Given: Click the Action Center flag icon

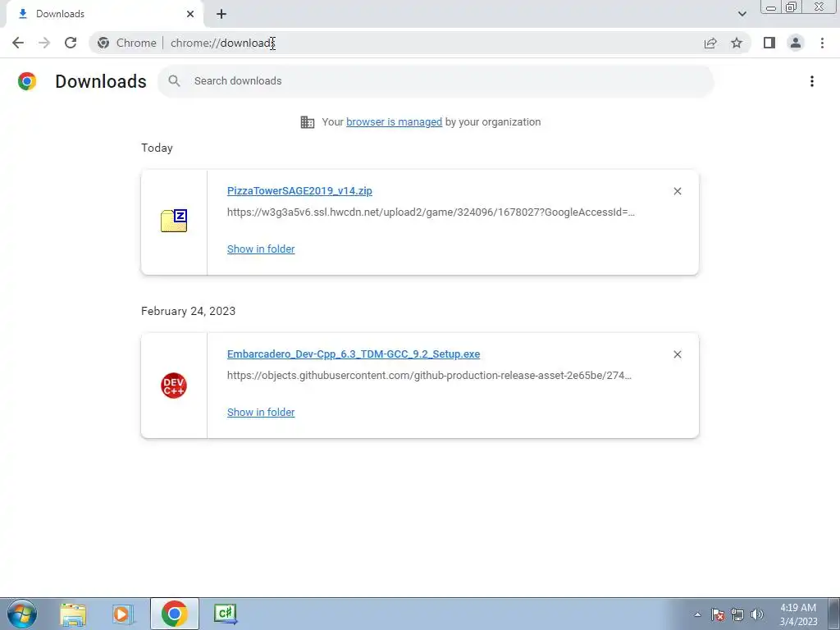Looking at the screenshot, I should click(x=718, y=614).
